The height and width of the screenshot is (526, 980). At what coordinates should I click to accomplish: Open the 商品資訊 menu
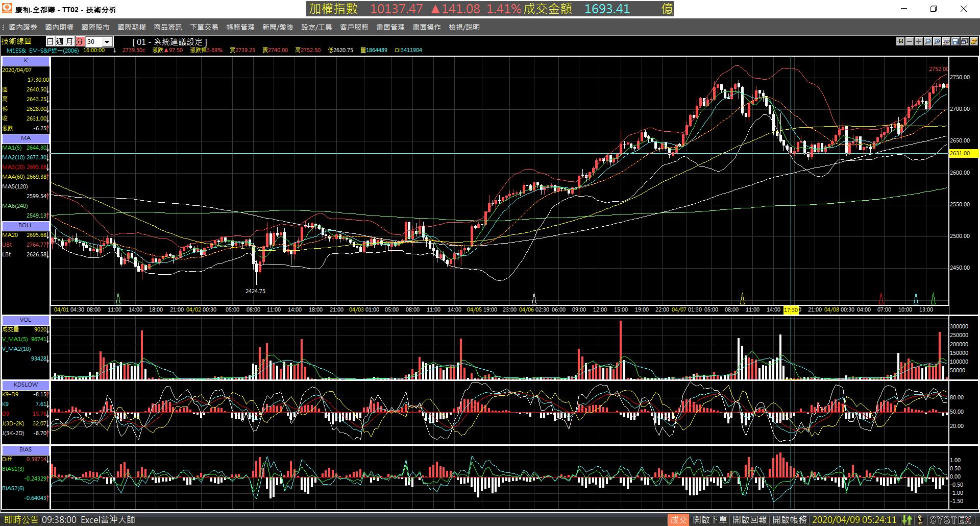coord(168,27)
